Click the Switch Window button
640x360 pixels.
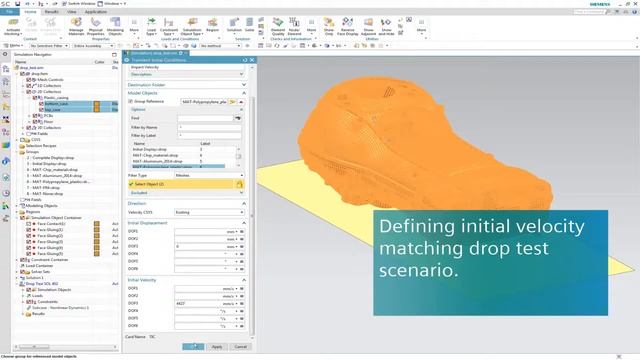[78, 4]
